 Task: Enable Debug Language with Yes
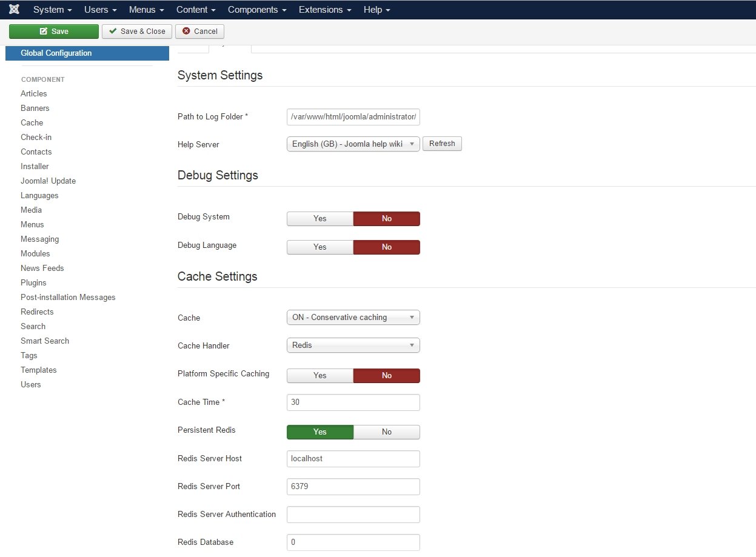[319, 247]
